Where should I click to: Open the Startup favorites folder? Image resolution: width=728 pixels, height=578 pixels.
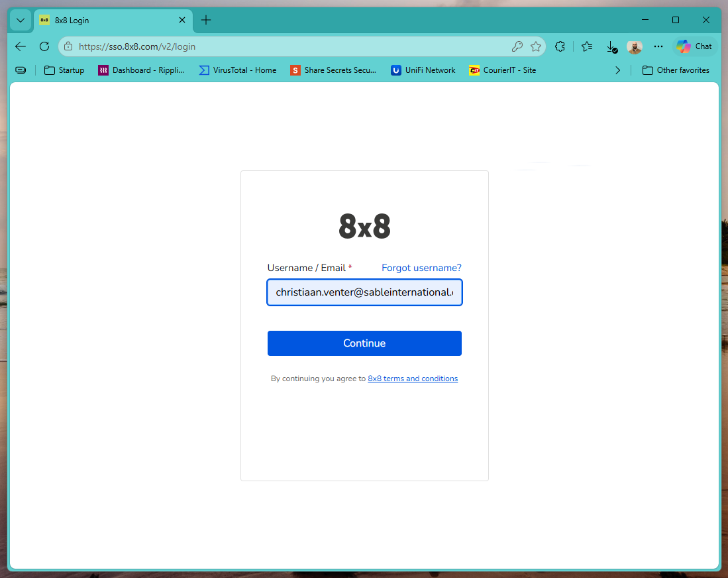[x=64, y=70]
